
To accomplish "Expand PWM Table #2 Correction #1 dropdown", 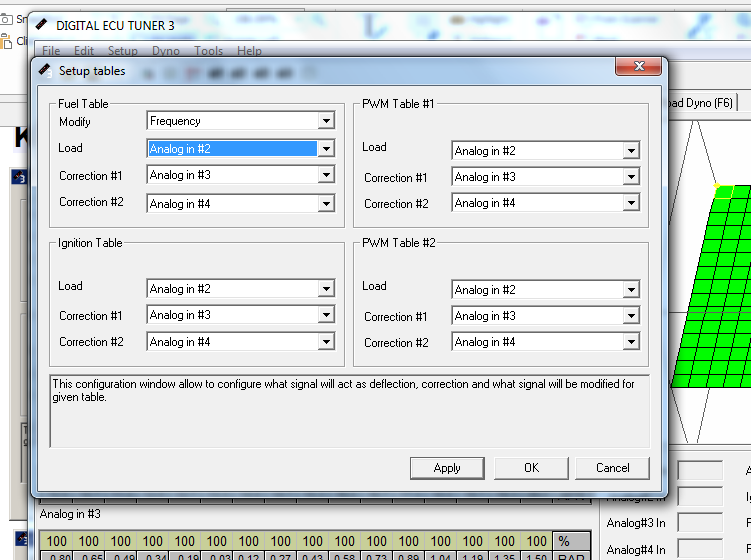I will coord(631,317).
